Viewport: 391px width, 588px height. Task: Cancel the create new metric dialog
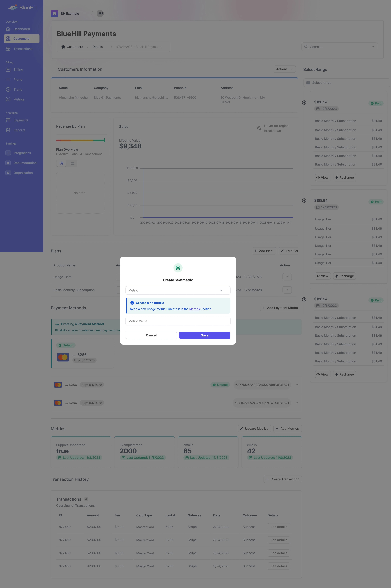[x=151, y=335]
